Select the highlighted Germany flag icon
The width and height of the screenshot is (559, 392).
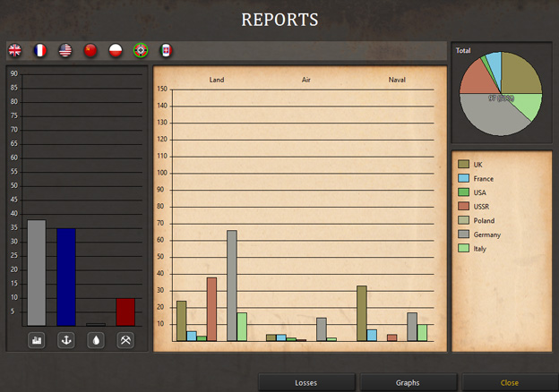point(141,50)
